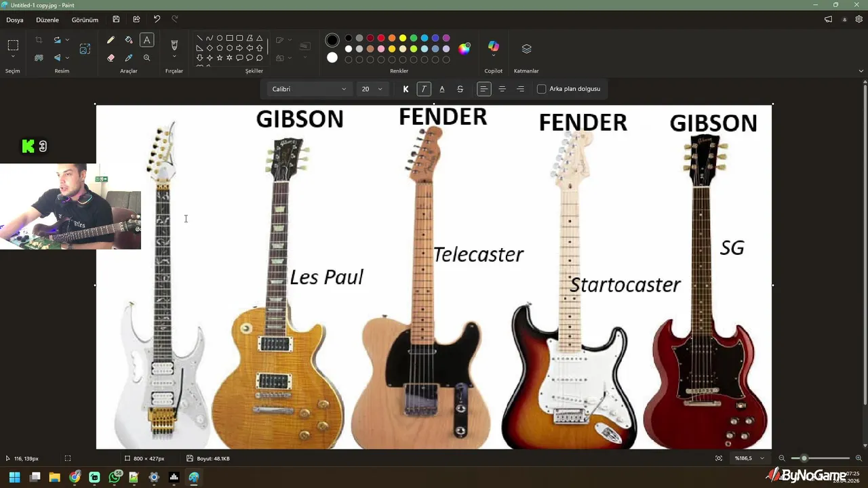Open the font size 20 dropdown
Image resolution: width=868 pixels, height=488 pixels.
[x=372, y=89]
